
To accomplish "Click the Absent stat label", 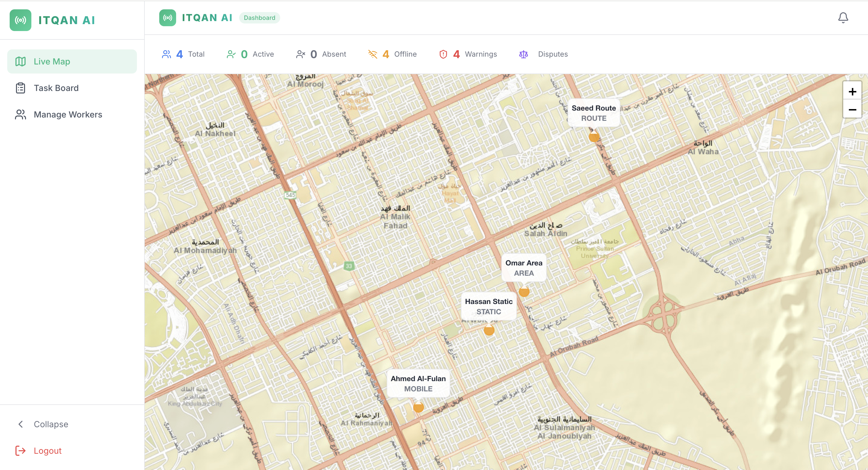I will pyautogui.click(x=334, y=54).
